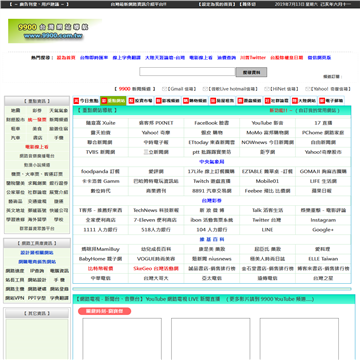Open the foodpanda 訂餐 link
The width and height of the screenshot is (360, 360).
click(x=101, y=171)
